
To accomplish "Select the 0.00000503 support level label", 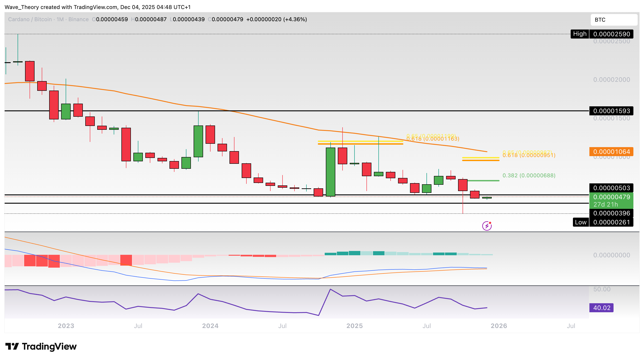I will [x=611, y=188].
